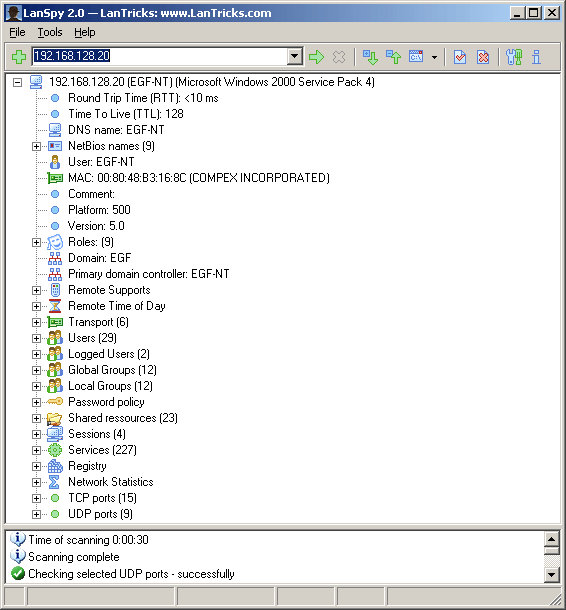
Task: Click the check-all toolbar icon
Action: (x=460, y=57)
